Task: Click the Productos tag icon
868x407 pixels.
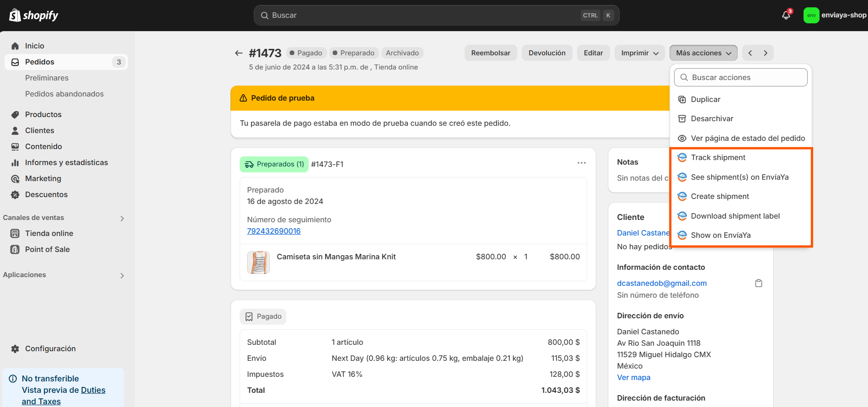Action: (x=15, y=114)
